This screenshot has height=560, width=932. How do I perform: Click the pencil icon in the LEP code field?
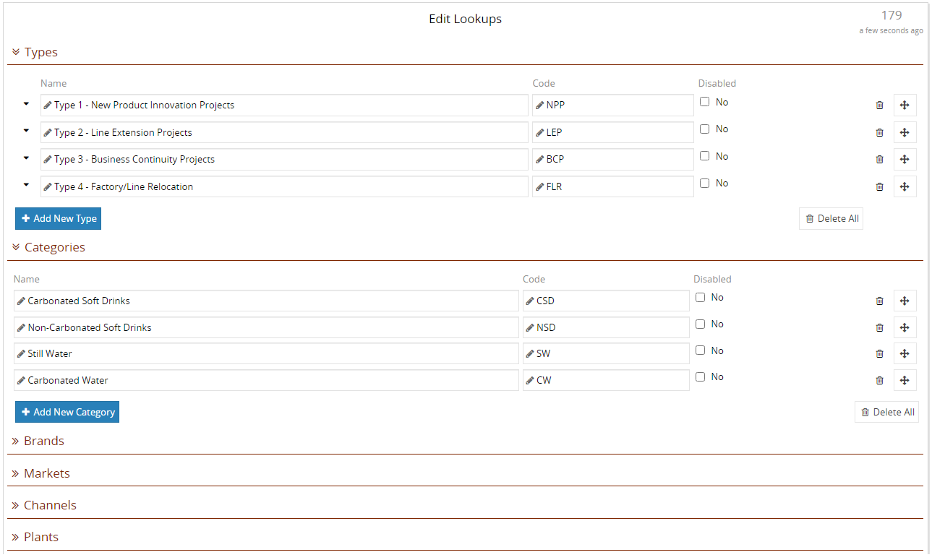(540, 132)
